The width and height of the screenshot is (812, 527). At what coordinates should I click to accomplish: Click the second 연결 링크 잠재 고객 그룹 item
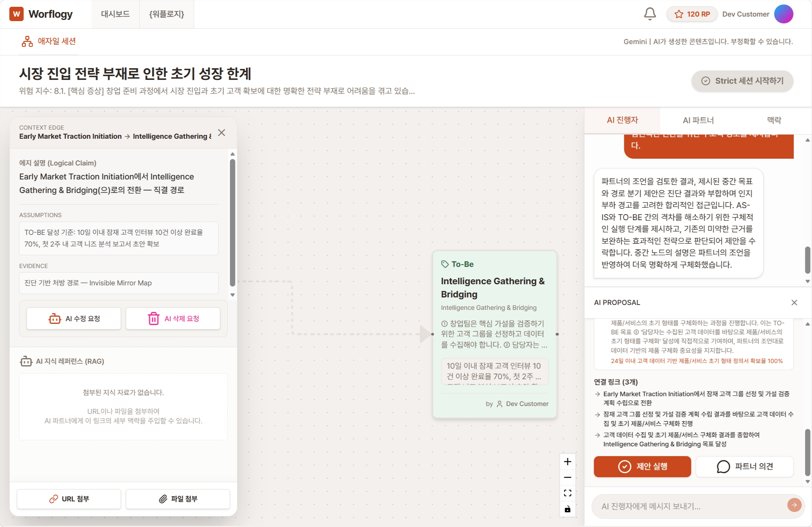[x=694, y=419]
